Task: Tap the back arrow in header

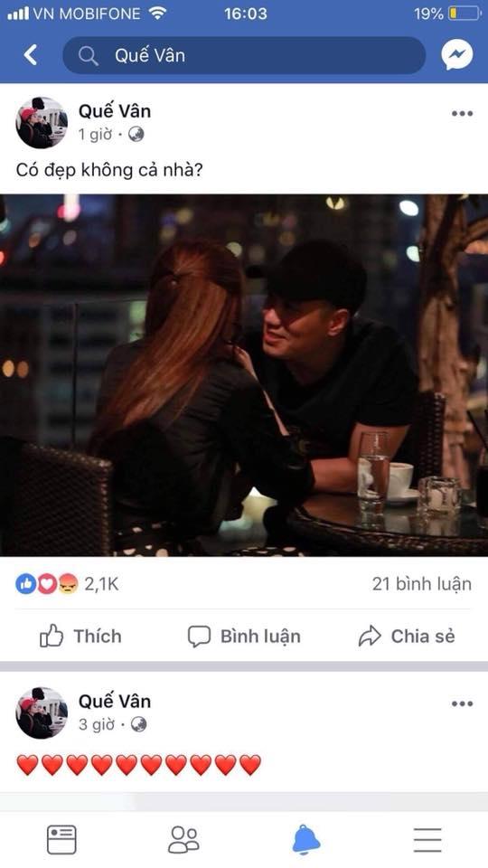Action: (31, 55)
